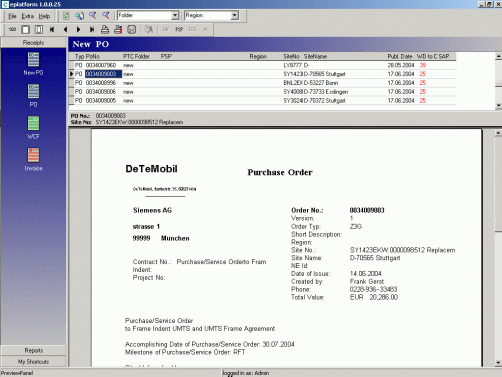The width and height of the screenshot is (502, 377).
Task: Open the Folder dropdown
Action: 175,15
